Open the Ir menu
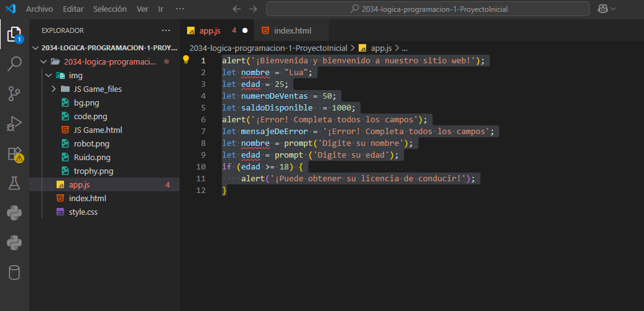 160,9
